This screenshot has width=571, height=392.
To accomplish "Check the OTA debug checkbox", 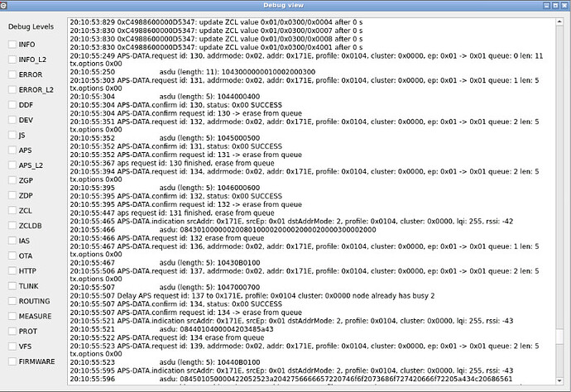I will (x=12, y=256).
